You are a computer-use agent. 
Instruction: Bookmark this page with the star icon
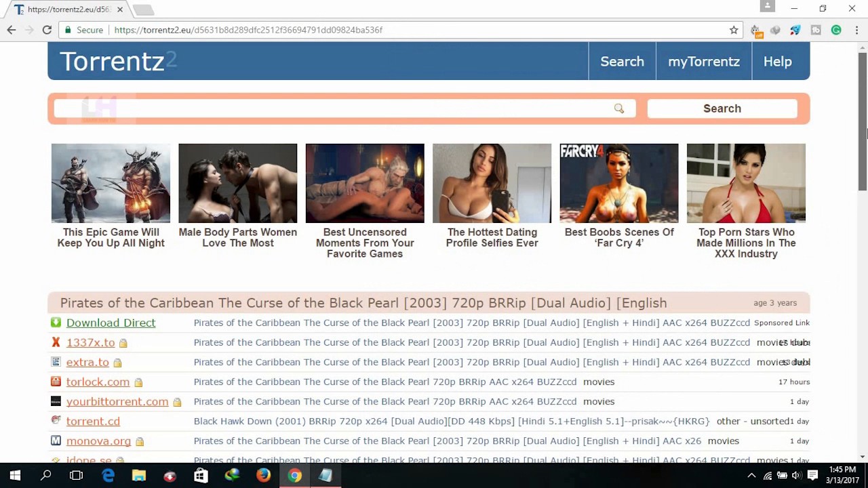coord(734,30)
